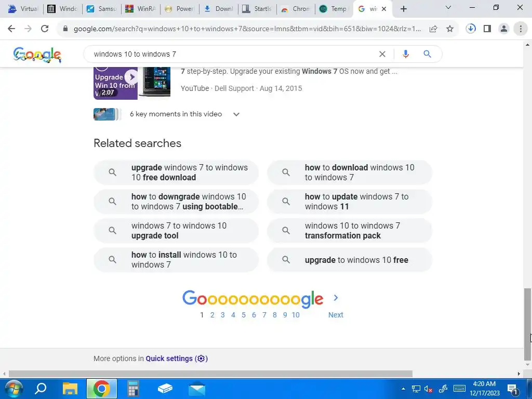Open the tab search dropdown arrow
Image resolution: width=532 pixels, height=399 pixels.
[x=448, y=7]
